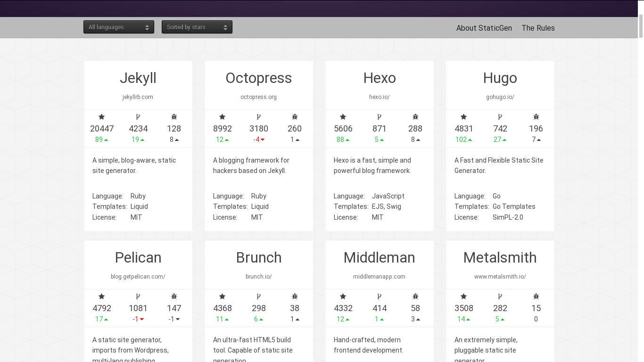Image resolution: width=644 pixels, height=362 pixels.
Task: Click Pelican's fork count 1081
Action: [x=138, y=308]
